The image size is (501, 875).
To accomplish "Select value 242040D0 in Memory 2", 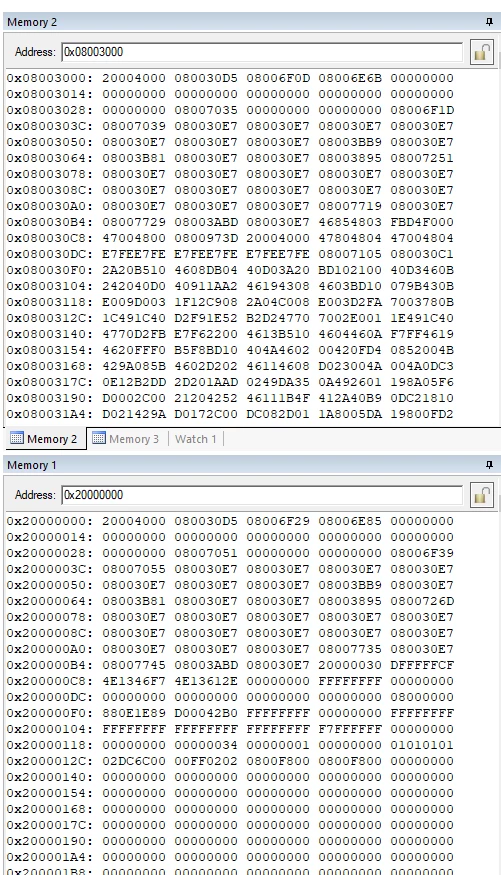I will point(134,286).
